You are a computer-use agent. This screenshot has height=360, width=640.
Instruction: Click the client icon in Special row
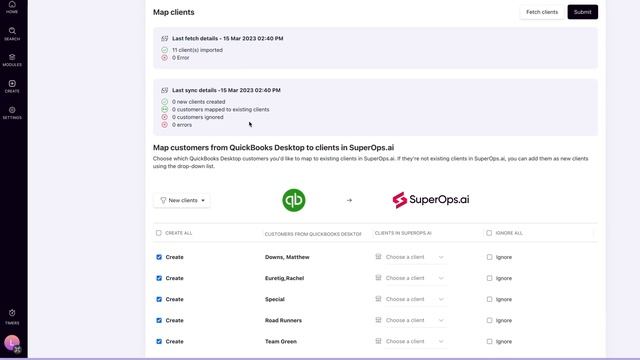click(x=378, y=299)
